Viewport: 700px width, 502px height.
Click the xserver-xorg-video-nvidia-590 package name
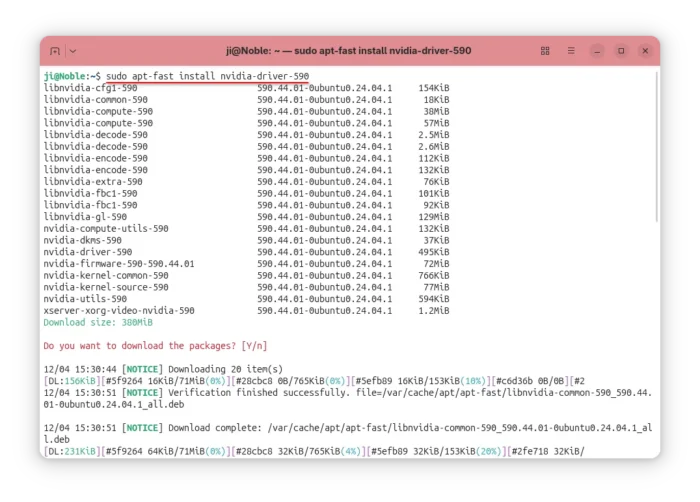(119, 310)
